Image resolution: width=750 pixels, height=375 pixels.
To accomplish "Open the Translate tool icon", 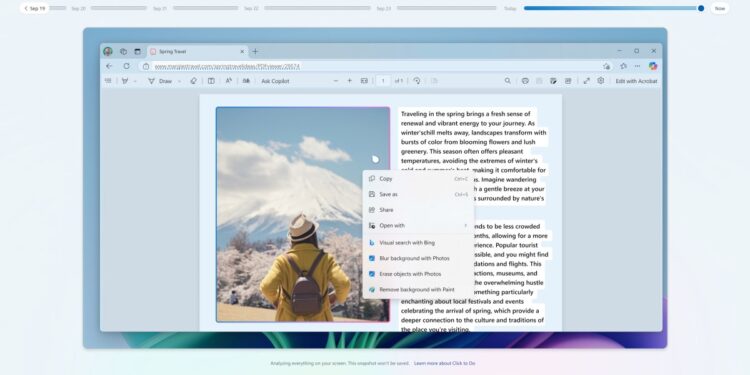I will point(246,81).
